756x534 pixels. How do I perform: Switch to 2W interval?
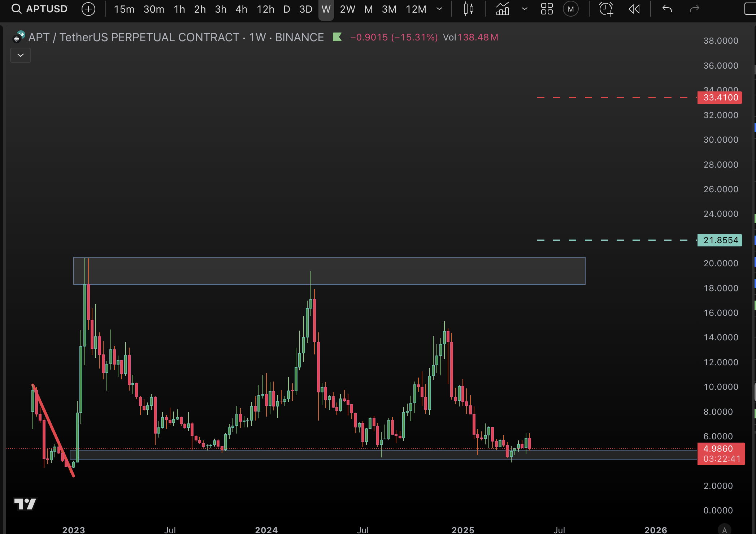click(348, 9)
